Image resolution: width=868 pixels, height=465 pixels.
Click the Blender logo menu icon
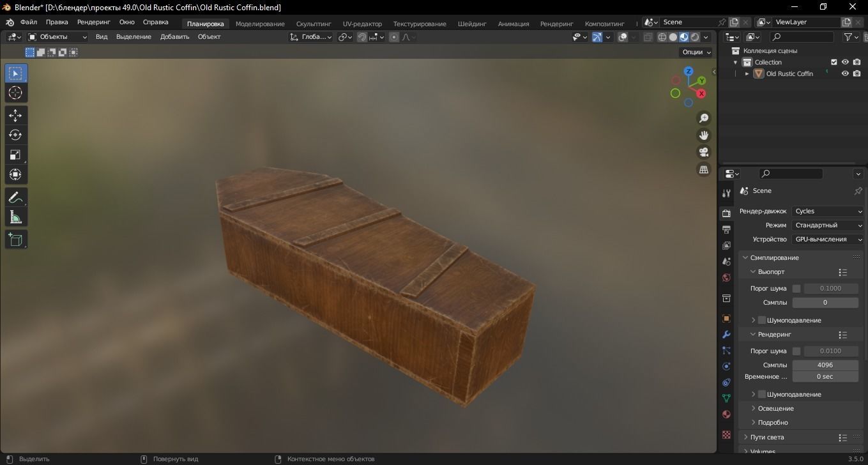(10, 22)
